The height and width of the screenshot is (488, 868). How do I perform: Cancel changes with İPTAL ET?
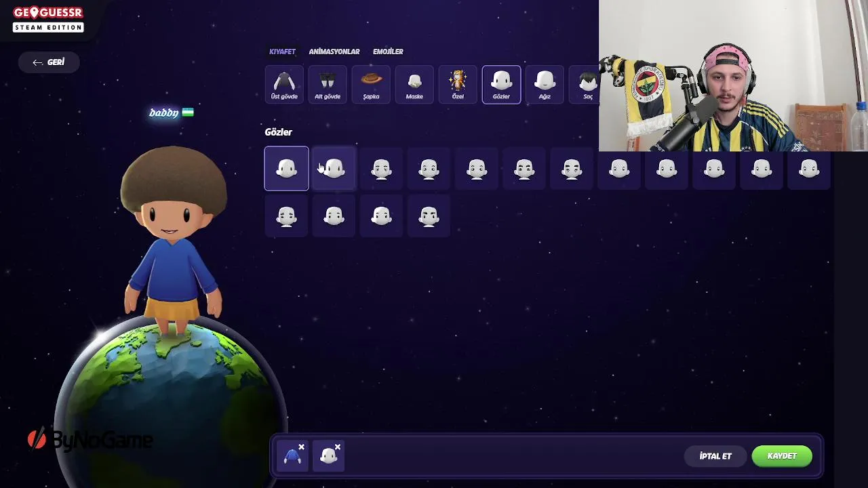715,456
